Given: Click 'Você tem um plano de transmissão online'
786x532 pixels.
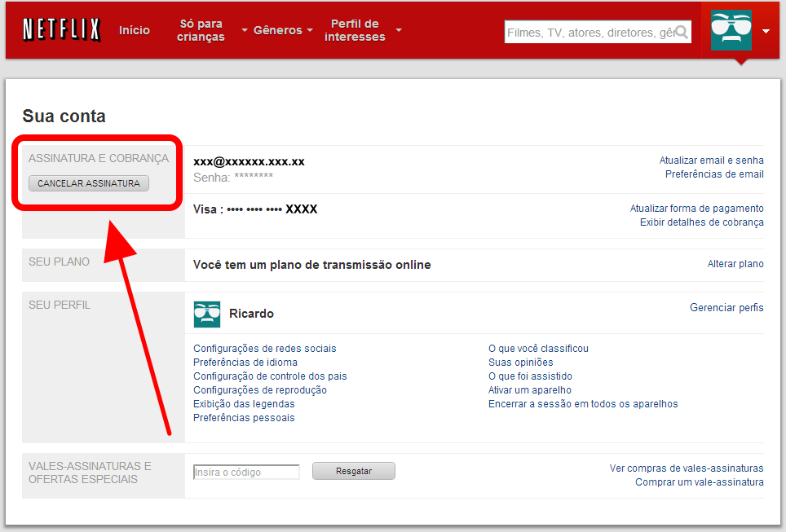Looking at the screenshot, I should point(311,265).
